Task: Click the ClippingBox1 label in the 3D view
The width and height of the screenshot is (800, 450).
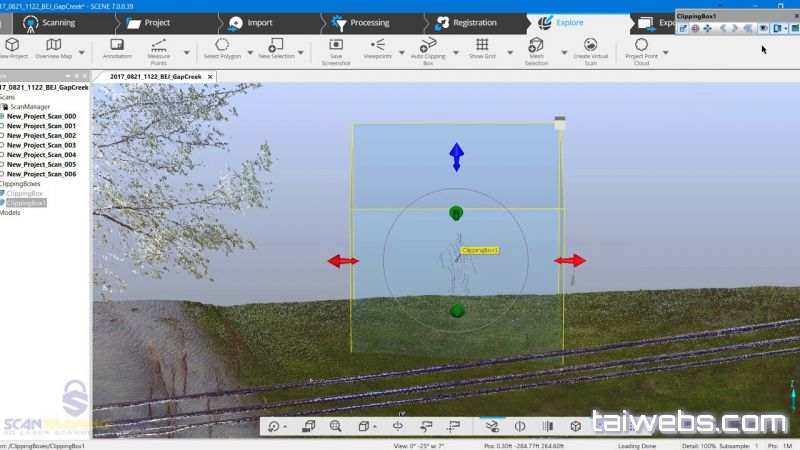Action: point(480,250)
